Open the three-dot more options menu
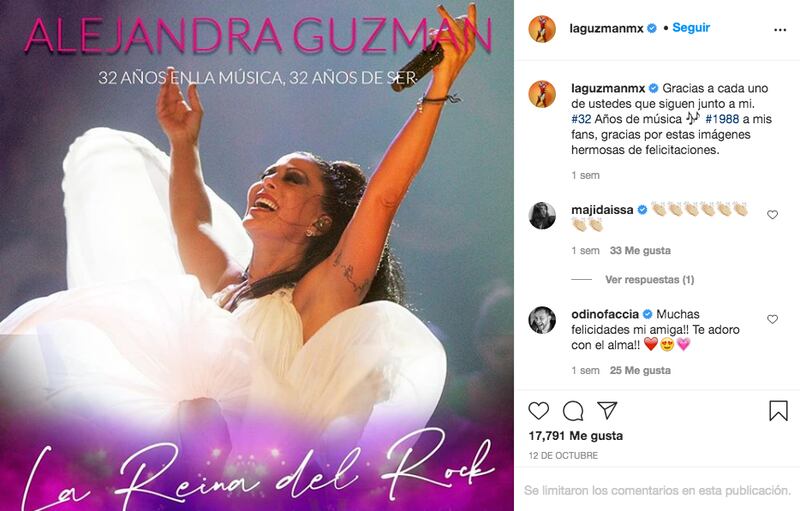The height and width of the screenshot is (511, 800). 780,30
